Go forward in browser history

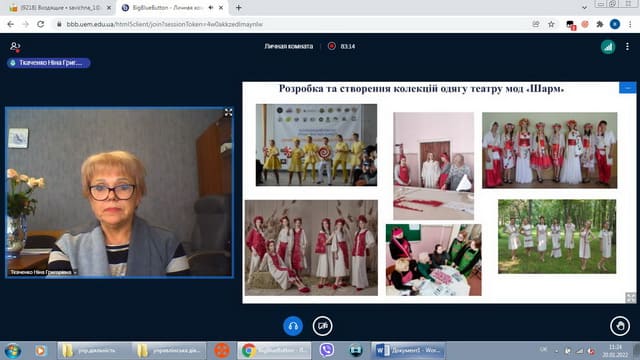coord(25,24)
